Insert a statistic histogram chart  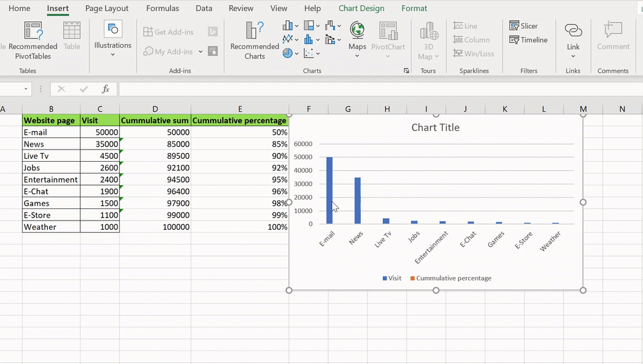coord(309,39)
